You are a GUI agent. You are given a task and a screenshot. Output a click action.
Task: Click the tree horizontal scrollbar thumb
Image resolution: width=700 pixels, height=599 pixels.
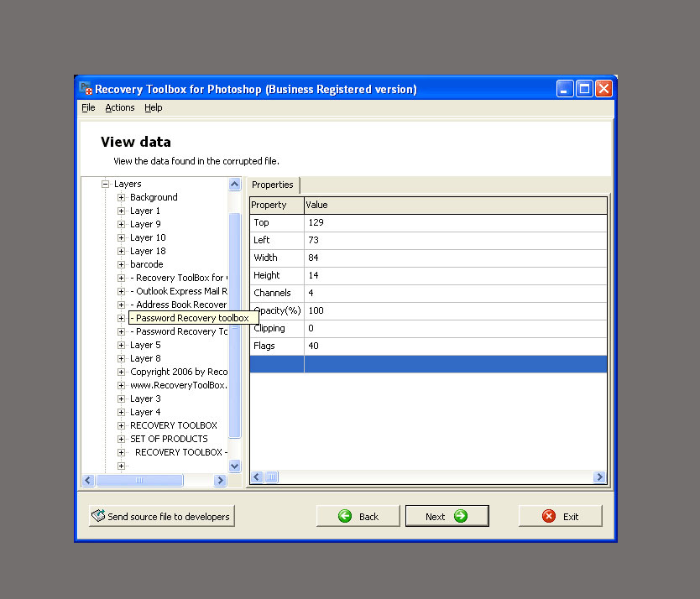tap(139, 480)
